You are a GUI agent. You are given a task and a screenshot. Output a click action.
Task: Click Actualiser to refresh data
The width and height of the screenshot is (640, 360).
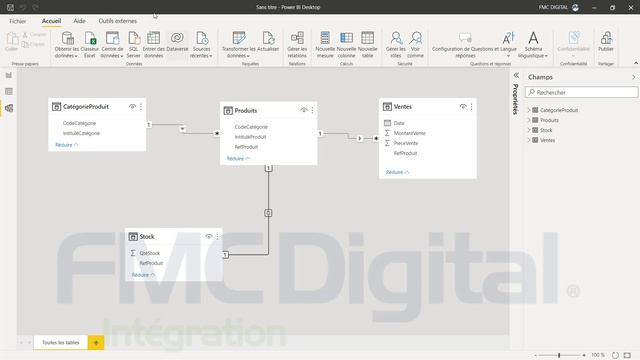[268, 42]
